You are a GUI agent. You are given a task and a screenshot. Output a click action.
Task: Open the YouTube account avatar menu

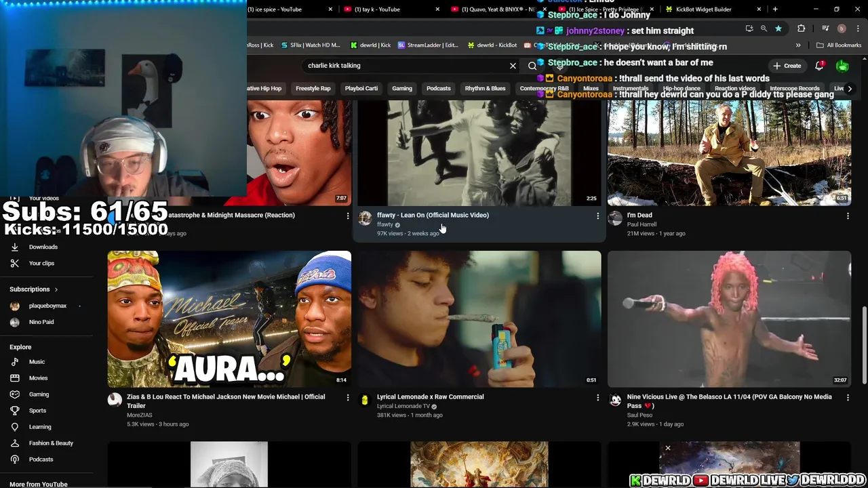(842, 66)
